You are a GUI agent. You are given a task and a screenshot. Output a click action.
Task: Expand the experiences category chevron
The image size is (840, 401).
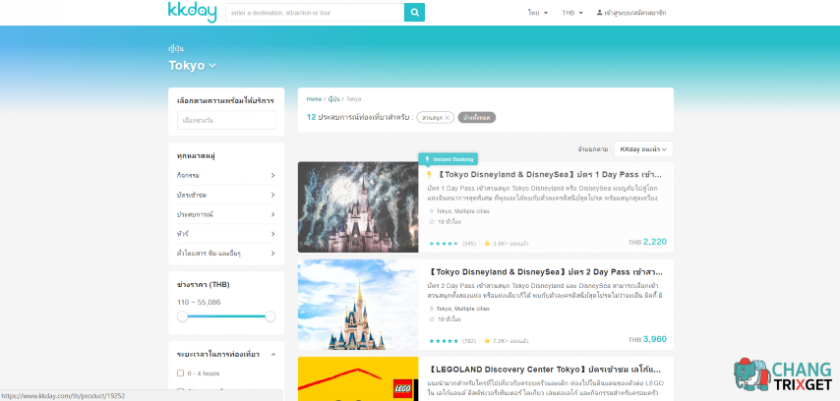(x=273, y=214)
